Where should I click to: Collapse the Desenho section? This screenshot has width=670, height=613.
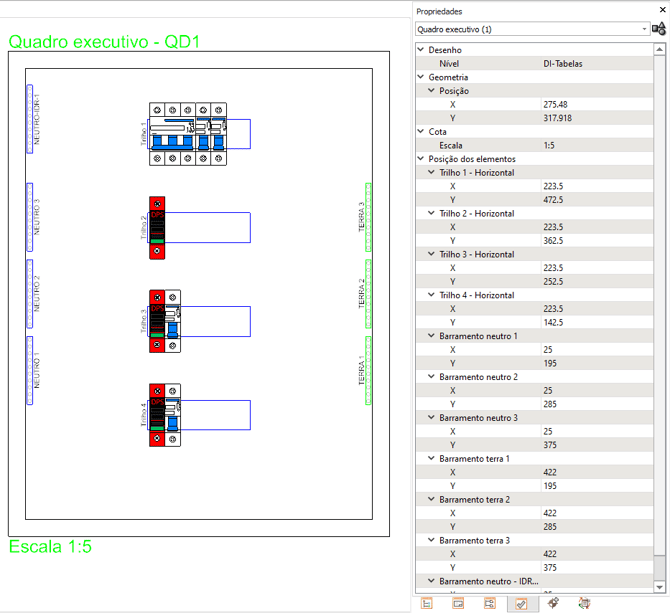pos(421,50)
